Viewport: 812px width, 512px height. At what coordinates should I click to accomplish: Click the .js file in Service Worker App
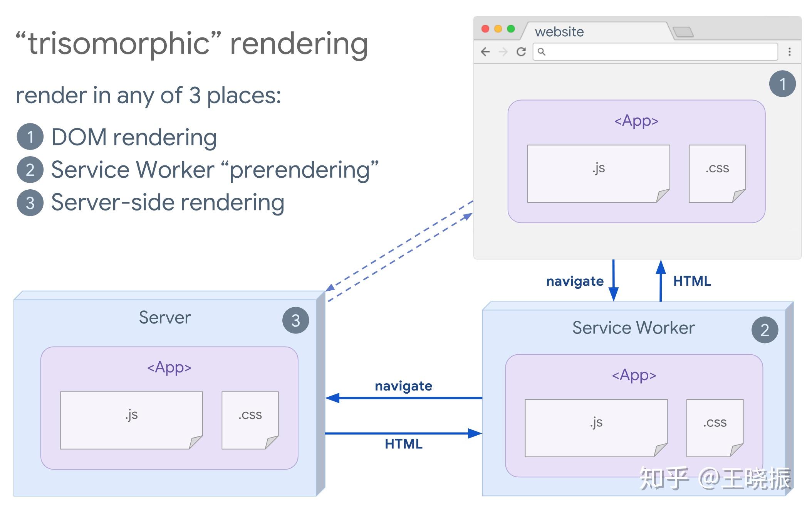(596, 428)
